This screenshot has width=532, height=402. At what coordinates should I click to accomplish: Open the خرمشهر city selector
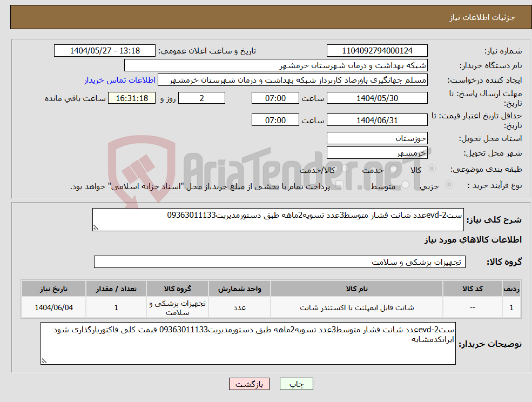(377, 152)
